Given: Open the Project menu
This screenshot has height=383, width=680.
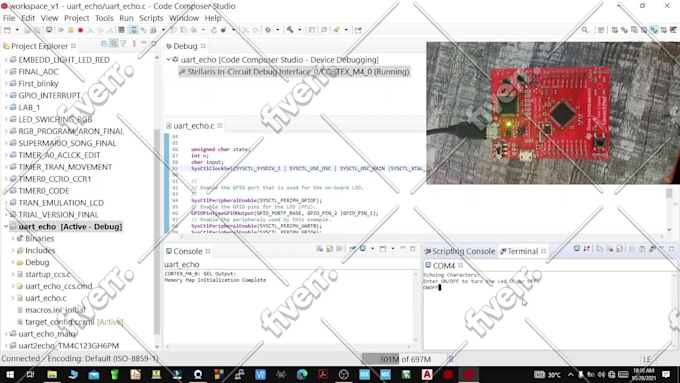Looking at the screenshot, I should 76,18.
